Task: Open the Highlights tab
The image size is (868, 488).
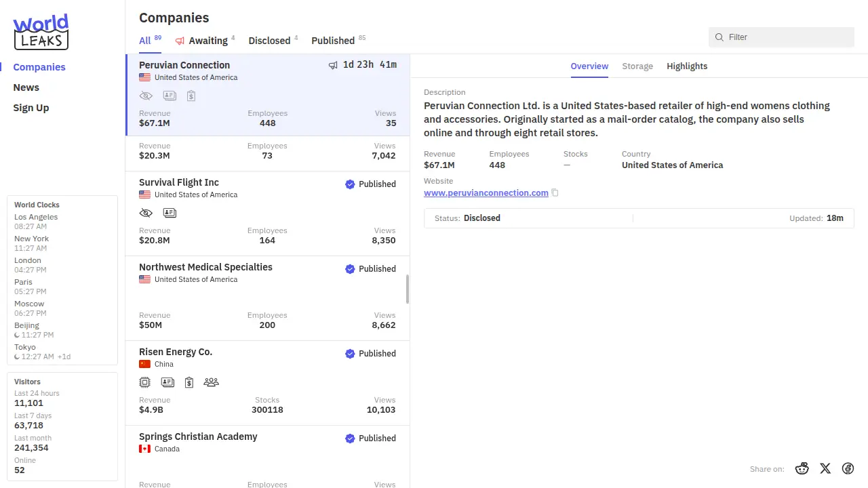Action: [686, 66]
